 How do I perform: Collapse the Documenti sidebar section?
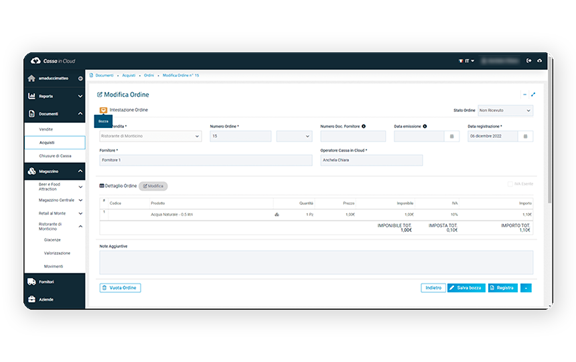point(80,114)
